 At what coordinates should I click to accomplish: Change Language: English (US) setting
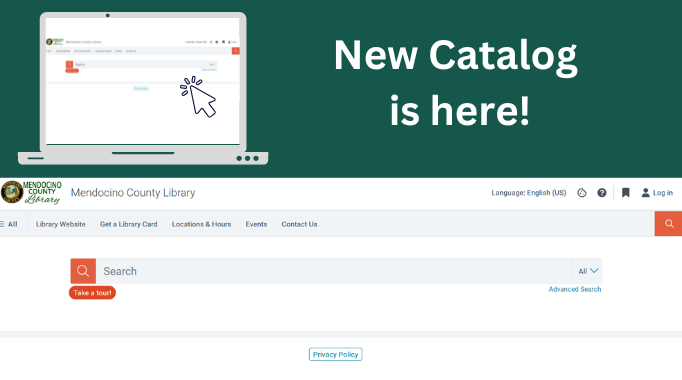(x=528, y=193)
